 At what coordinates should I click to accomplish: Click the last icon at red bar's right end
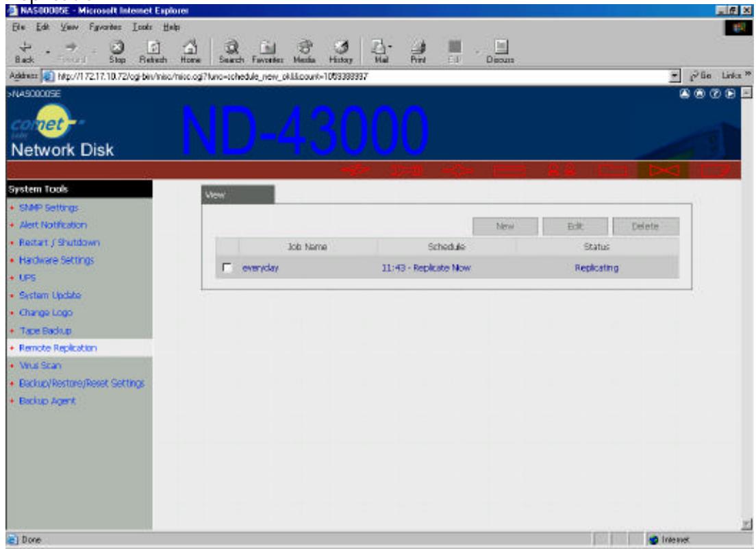716,170
